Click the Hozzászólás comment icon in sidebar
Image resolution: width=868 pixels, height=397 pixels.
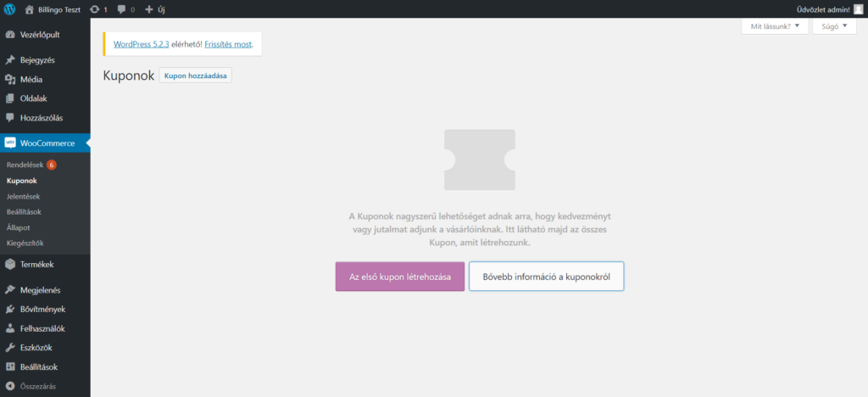9,118
